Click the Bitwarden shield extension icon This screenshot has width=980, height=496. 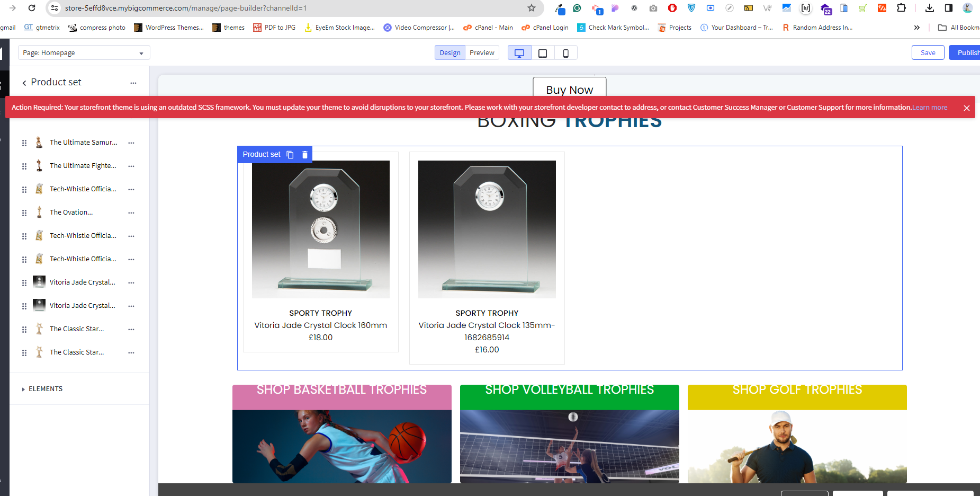coord(691,8)
